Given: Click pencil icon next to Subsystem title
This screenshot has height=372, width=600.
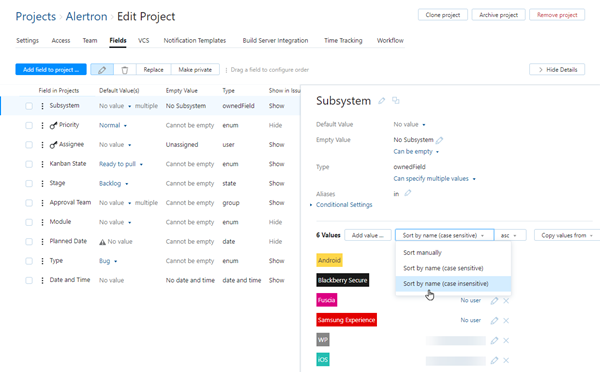Looking at the screenshot, I should 382,101.
